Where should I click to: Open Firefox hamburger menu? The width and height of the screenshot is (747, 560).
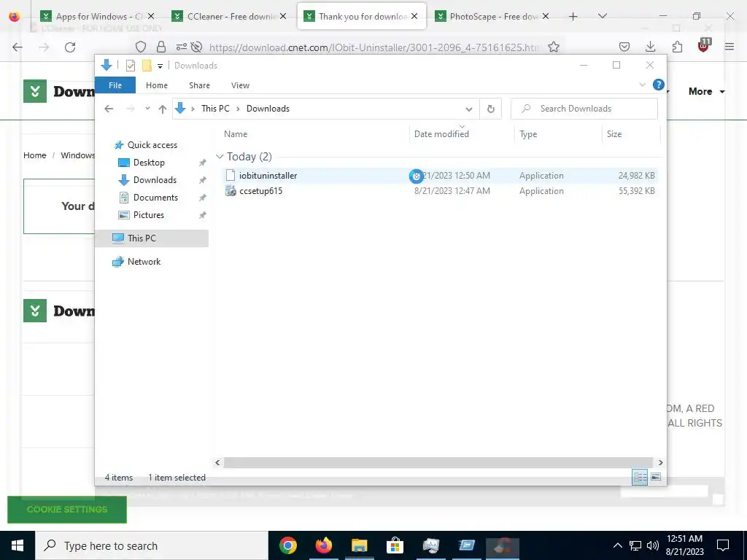pyautogui.click(x=729, y=47)
